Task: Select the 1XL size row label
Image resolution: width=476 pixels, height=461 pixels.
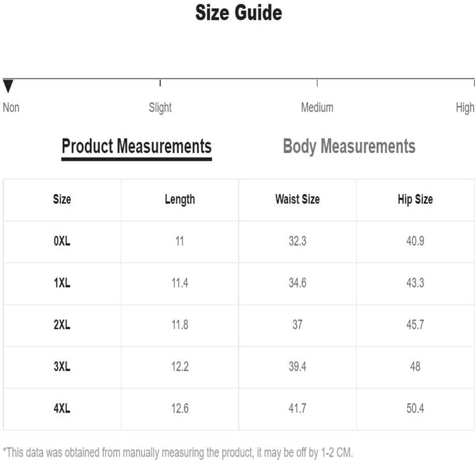Action: coord(62,283)
